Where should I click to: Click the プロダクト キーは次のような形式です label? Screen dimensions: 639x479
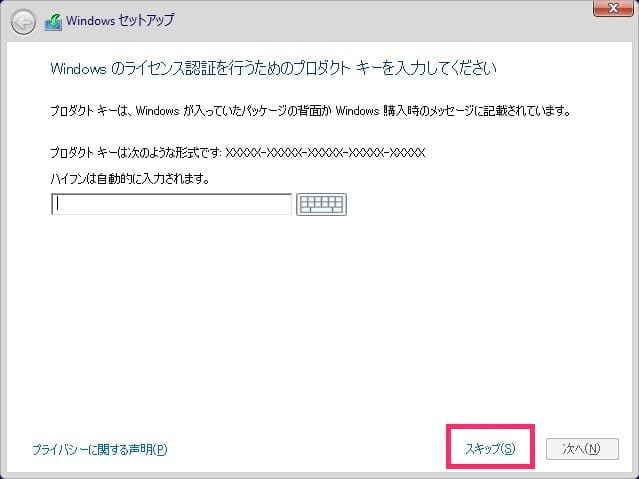point(136,153)
